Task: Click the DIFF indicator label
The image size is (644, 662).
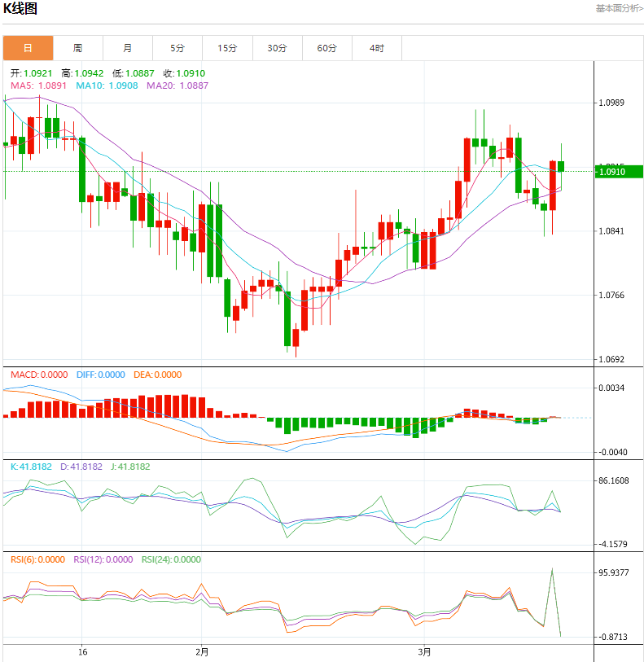Action: pos(102,375)
